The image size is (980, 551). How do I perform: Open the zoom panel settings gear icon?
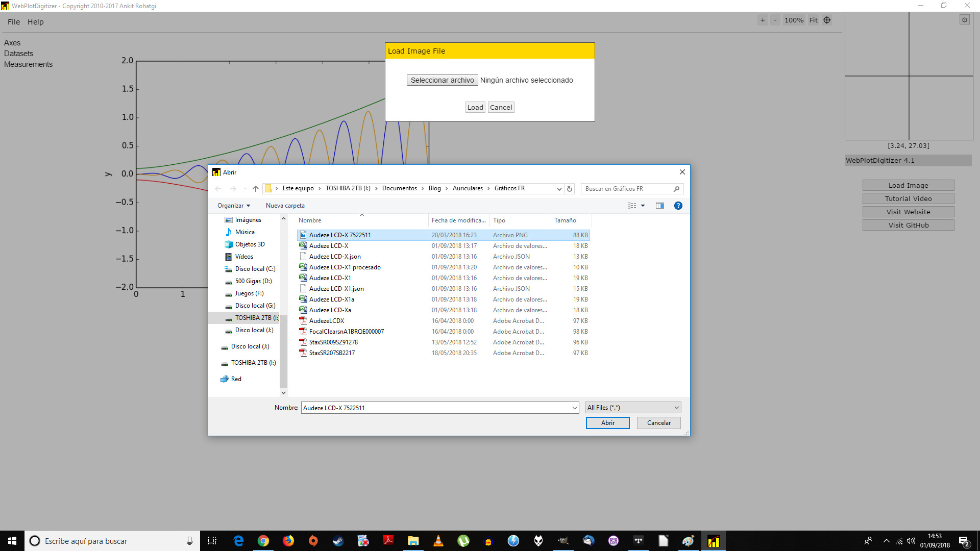pyautogui.click(x=964, y=20)
